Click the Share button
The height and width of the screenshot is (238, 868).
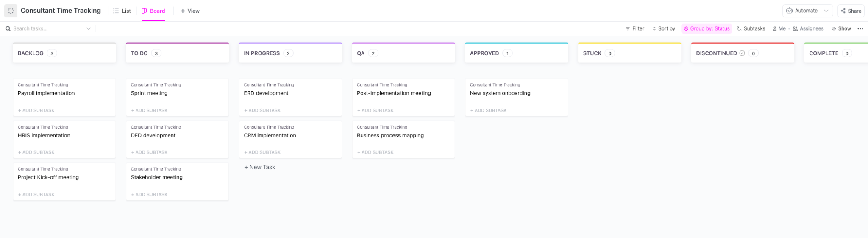point(851,11)
